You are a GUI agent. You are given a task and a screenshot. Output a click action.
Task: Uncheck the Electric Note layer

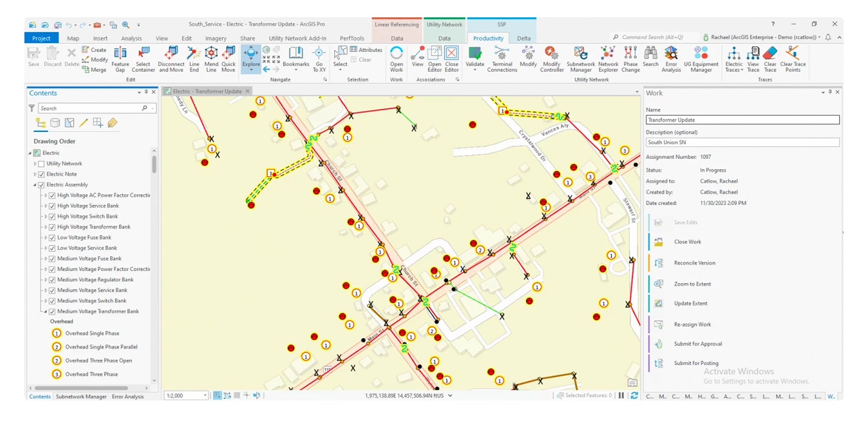42,174
